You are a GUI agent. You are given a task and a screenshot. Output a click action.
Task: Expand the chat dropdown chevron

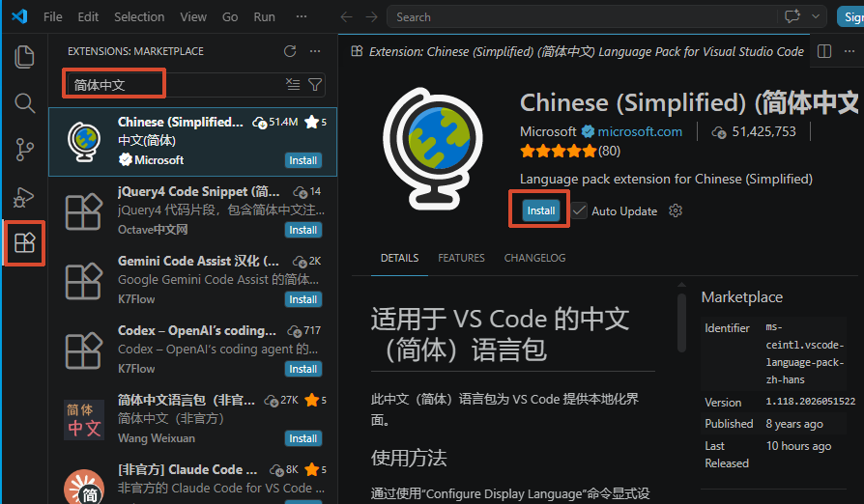[x=816, y=16]
